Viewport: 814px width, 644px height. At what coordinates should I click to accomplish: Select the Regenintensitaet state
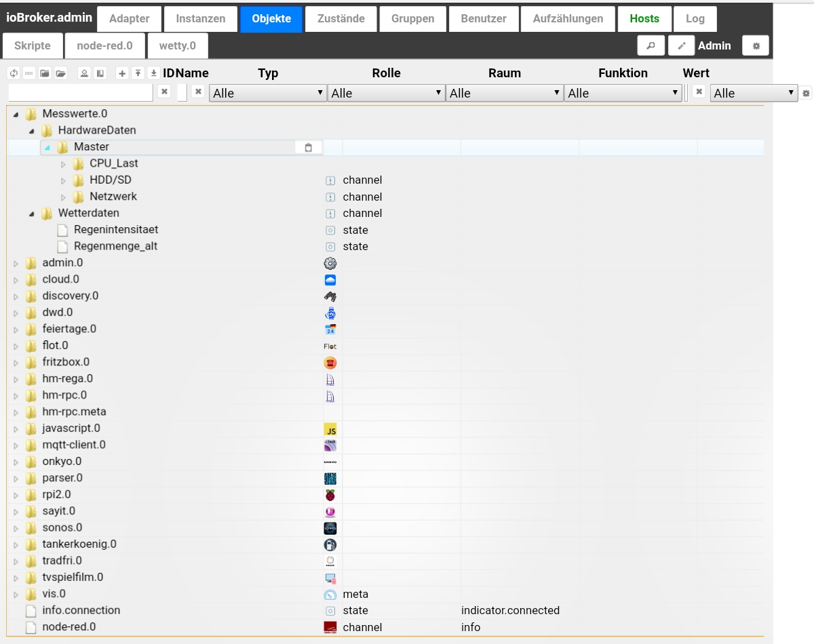tap(116, 230)
